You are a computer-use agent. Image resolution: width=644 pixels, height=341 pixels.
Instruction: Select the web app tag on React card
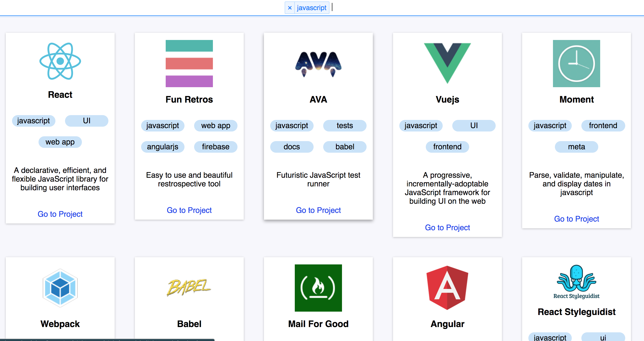pyautogui.click(x=60, y=142)
